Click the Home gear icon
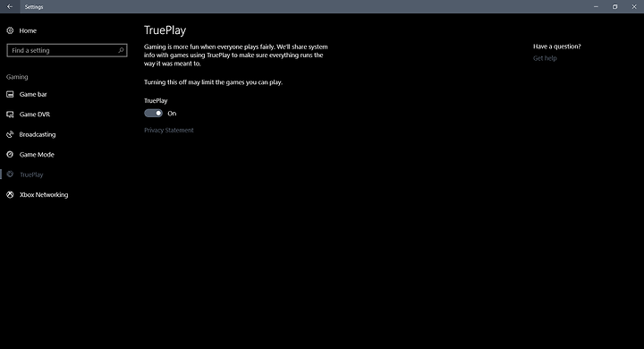The height and width of the screenshot is (349, 644). pos(10,30)
